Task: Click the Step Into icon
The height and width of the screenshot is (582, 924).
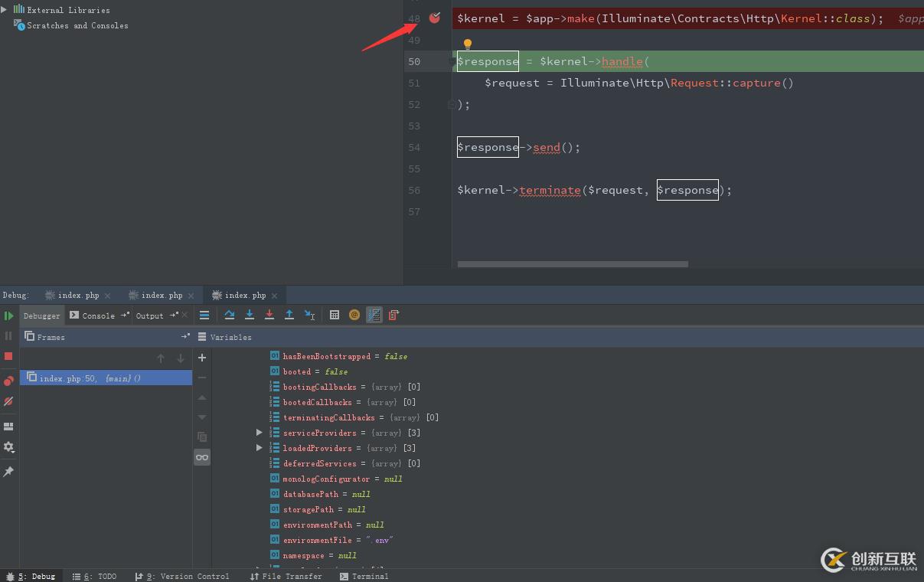Action: coord(250,315)
